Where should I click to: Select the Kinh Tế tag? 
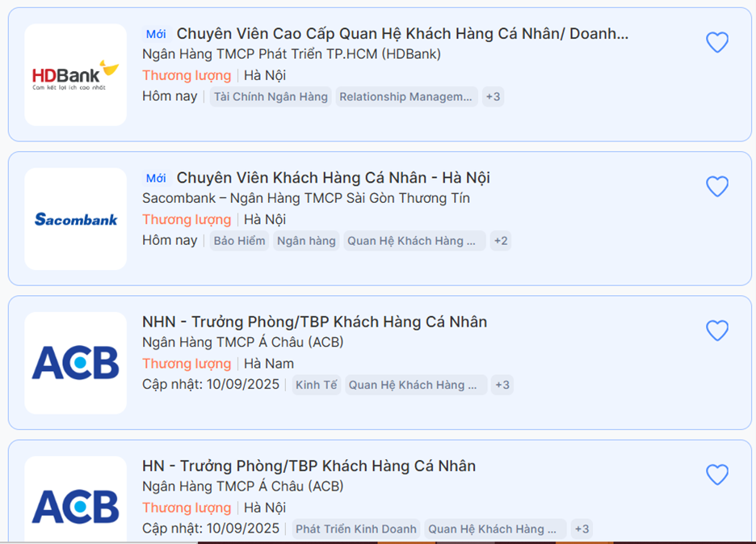pos(317,386)
